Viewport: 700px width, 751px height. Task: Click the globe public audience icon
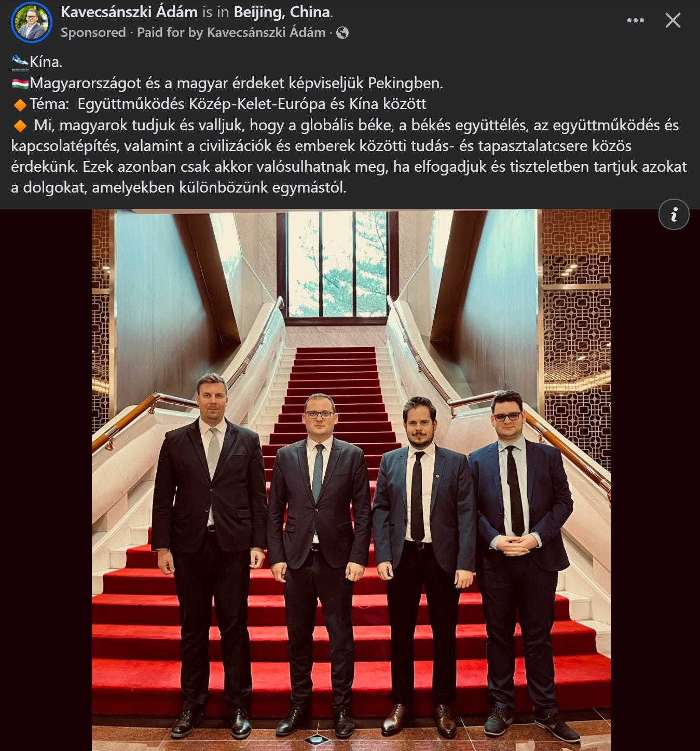click(342, 33)
